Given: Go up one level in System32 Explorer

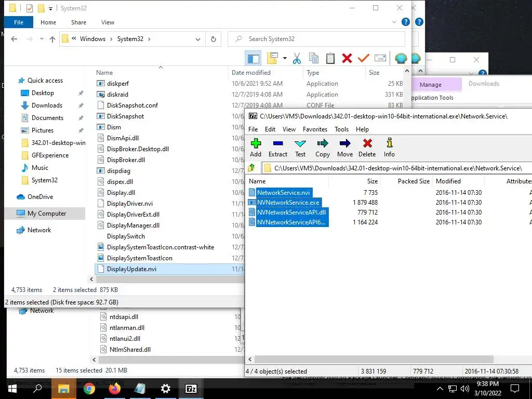Looking at the screenshot, I should tap(52, 39).
